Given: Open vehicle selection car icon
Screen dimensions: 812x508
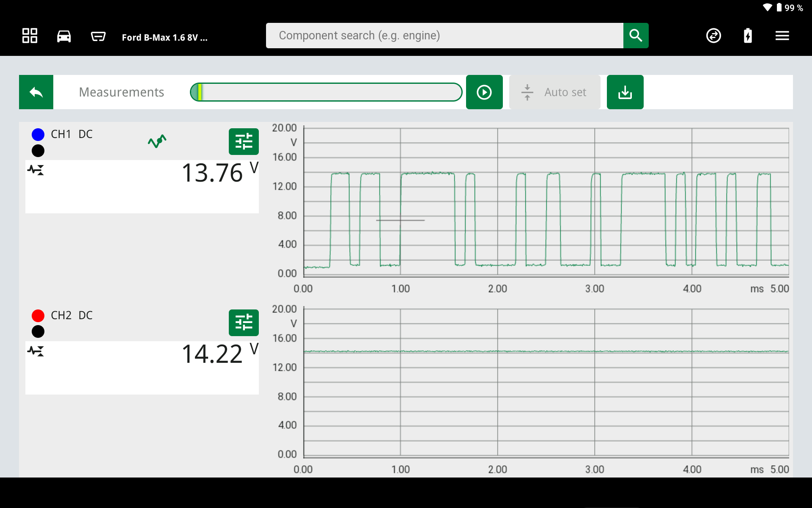Looking at the screenshot, I should [64, 36].
